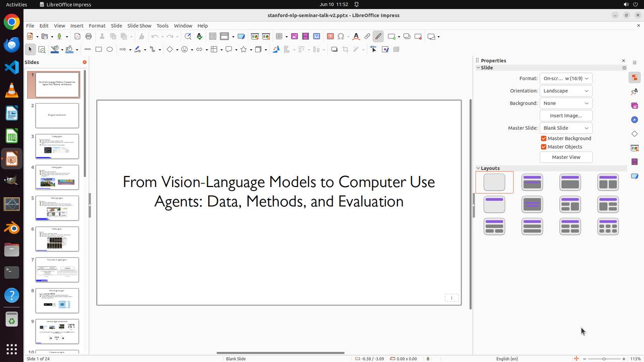Click the Master Slide toolbar icon
Image resolution: width=644 pixels, height=362 pixels.
[242, 36]
